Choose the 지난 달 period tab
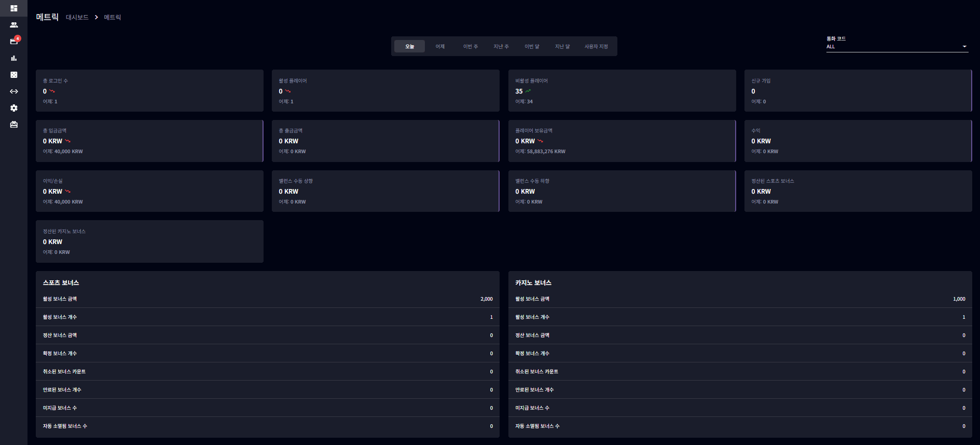Viewport: 980px width, 445px height. [562, 46]
